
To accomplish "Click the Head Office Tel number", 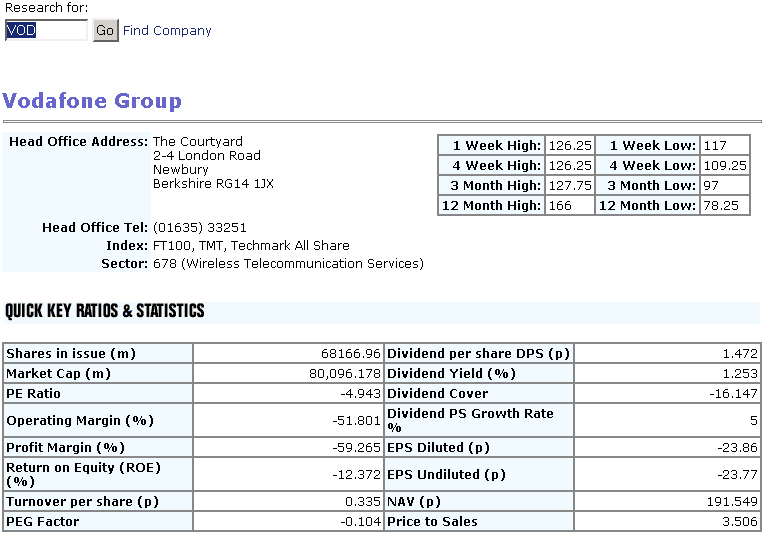I will (x=200, y=228).
